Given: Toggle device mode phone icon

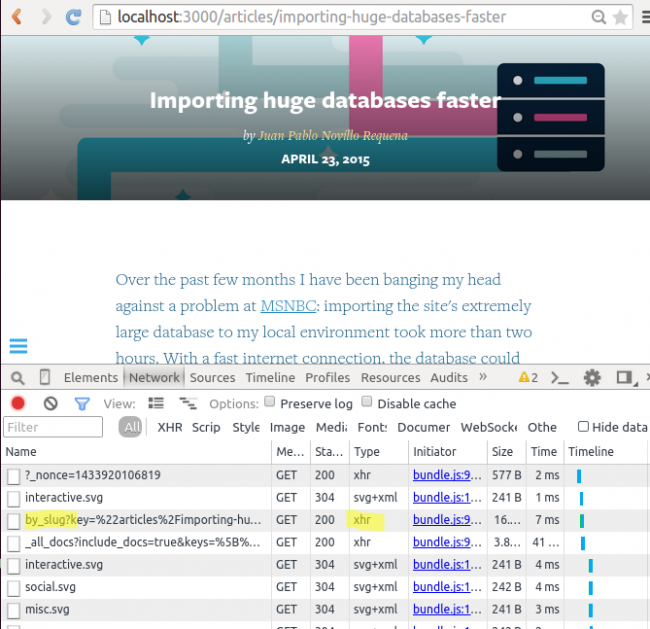Looking at the screenshot, I should (45, 377).
